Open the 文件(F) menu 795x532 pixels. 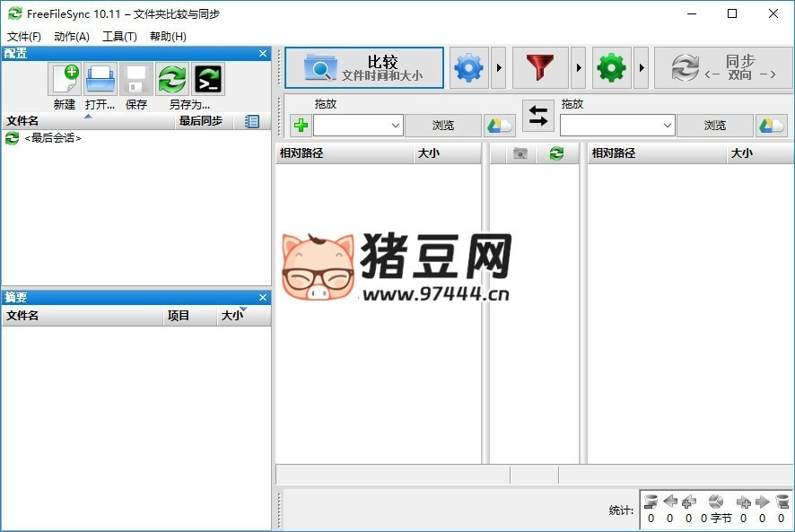pos(24,37)
